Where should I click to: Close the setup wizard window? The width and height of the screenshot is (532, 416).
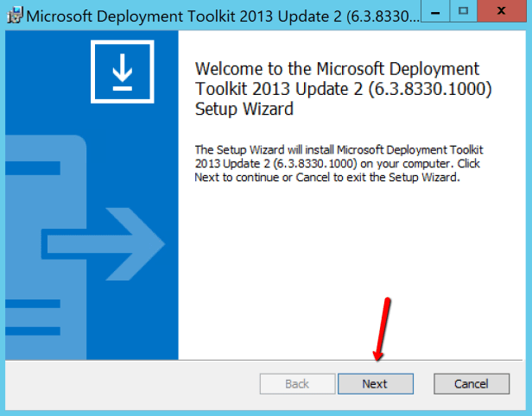pos(506,12)
